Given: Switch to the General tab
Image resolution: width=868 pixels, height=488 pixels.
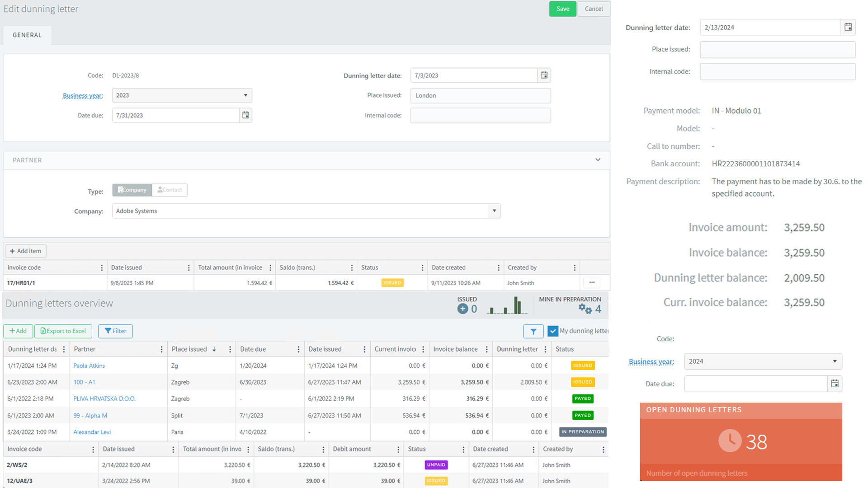Looking at the screenshot, I should (27, 35).
